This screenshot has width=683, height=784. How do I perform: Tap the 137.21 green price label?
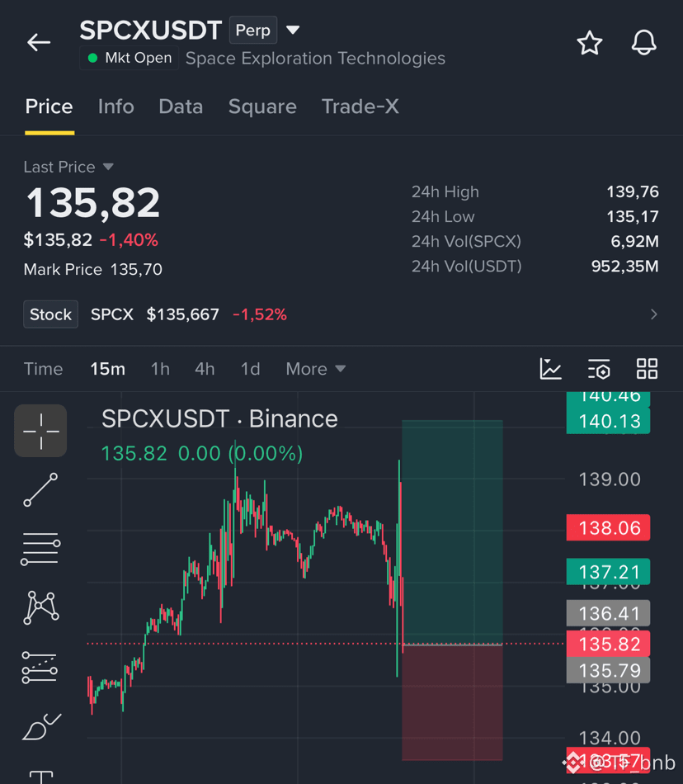click(608, 572)
